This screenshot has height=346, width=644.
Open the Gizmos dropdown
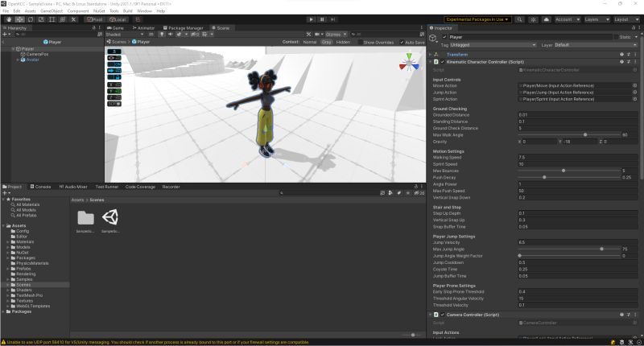pos(336,35)
